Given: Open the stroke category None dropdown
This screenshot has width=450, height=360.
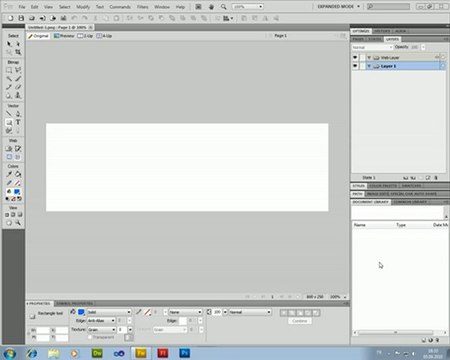Looking at the screenshot, I should [185, 312].
